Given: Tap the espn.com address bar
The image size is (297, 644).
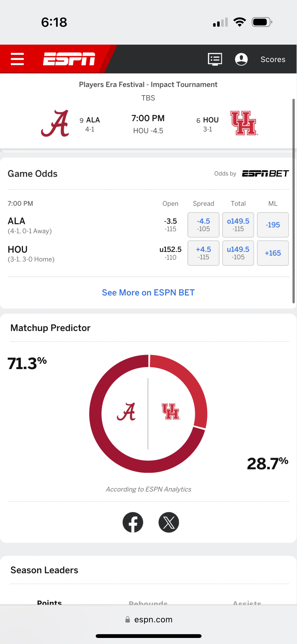Looking at the screenshot, I should pyautogui.click(x=149, y=619).
